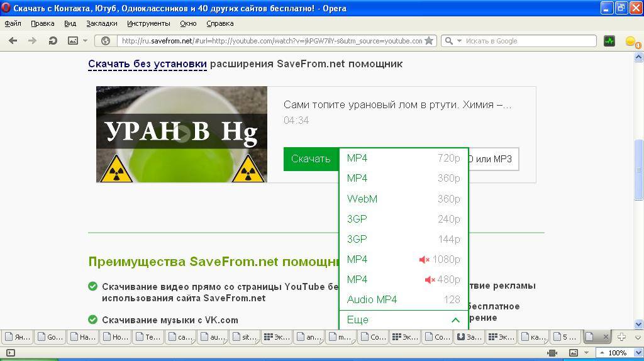The height and width of the screenshot is (361, 644).
Task: Click the red muted speaker icon next to 1080p
Action: 424,260
